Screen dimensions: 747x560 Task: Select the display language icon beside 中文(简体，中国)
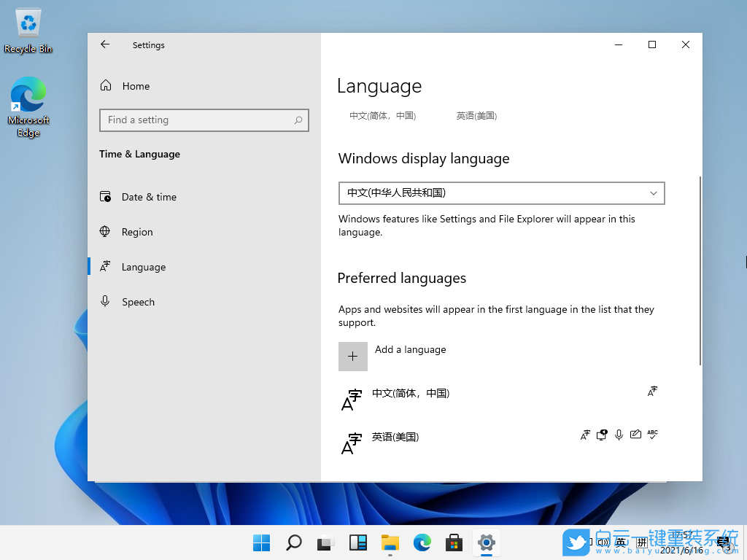(652, 392)
